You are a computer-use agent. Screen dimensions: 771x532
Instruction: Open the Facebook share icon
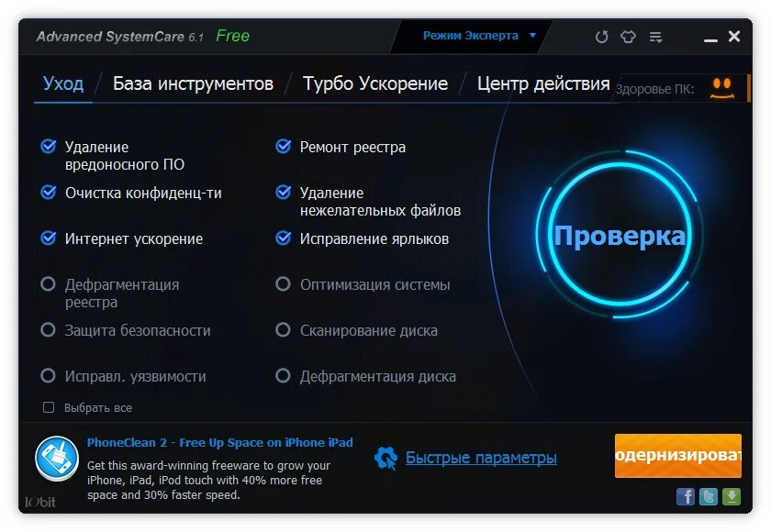(x=686, y=496)
